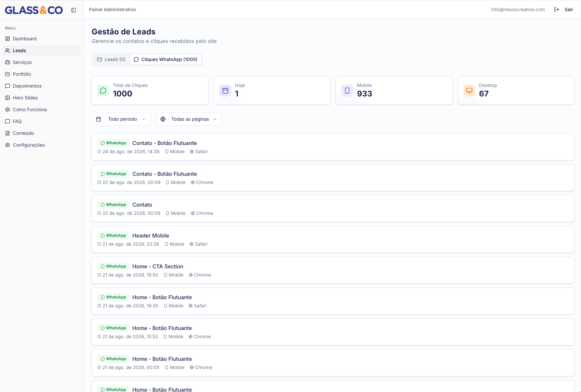581x392 pixels.
Task: Click the Desktop monitor stat icon
Action: pos(469,91)
